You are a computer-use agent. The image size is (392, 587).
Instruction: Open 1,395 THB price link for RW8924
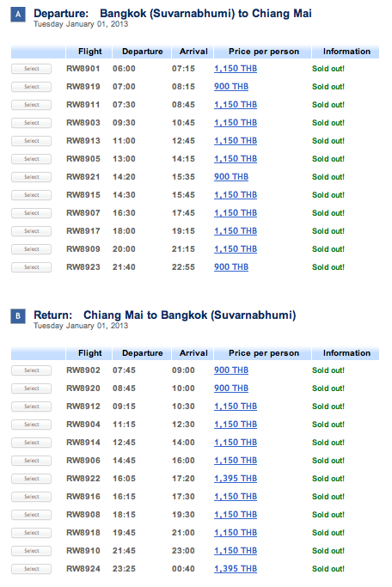(x=236, y=569)
